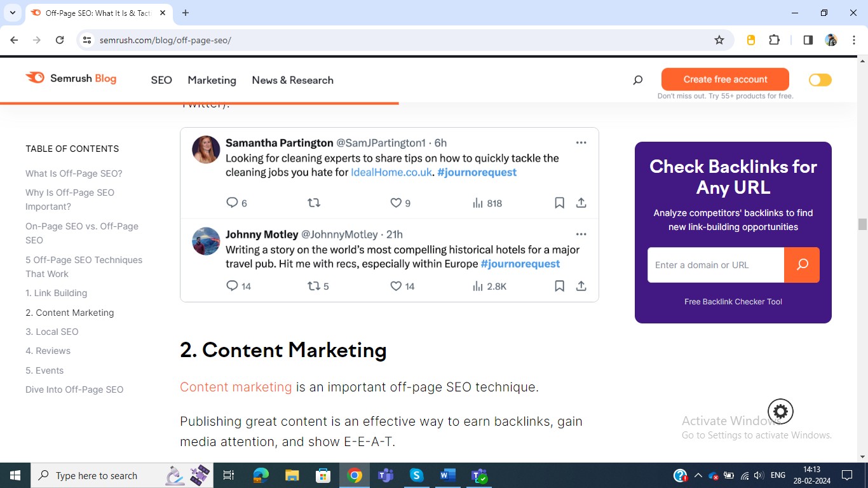Open more options on Johnny Motley tweet
The height and width of the screenshot is (488, 868).
(x=581, y=234)
